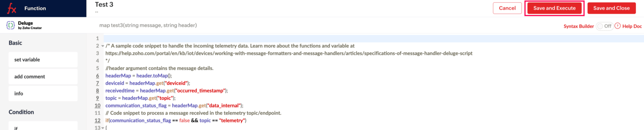Collapse the code block at line 13

click(x=103, y=128)
